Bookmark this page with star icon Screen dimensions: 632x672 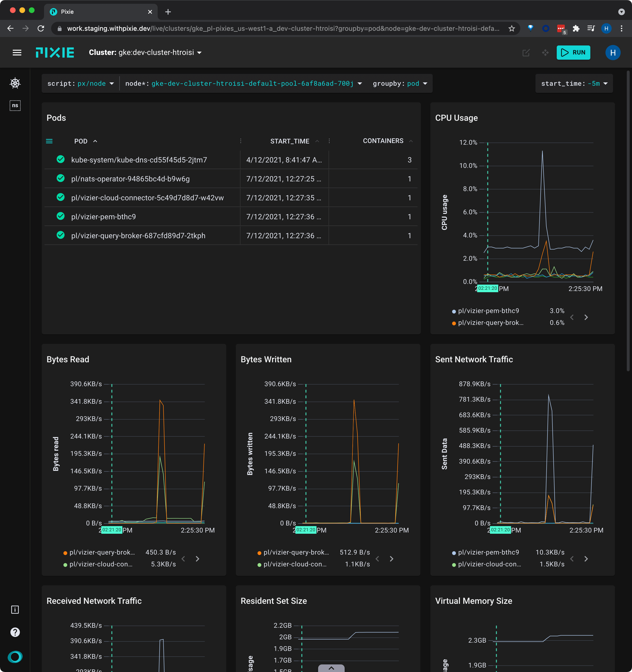point(512,29)
